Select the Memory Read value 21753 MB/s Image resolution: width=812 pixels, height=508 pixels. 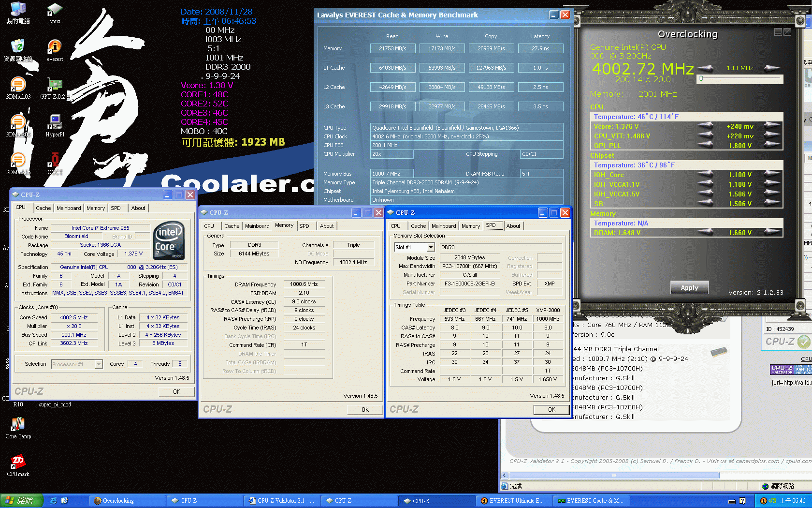click(392, 48)
